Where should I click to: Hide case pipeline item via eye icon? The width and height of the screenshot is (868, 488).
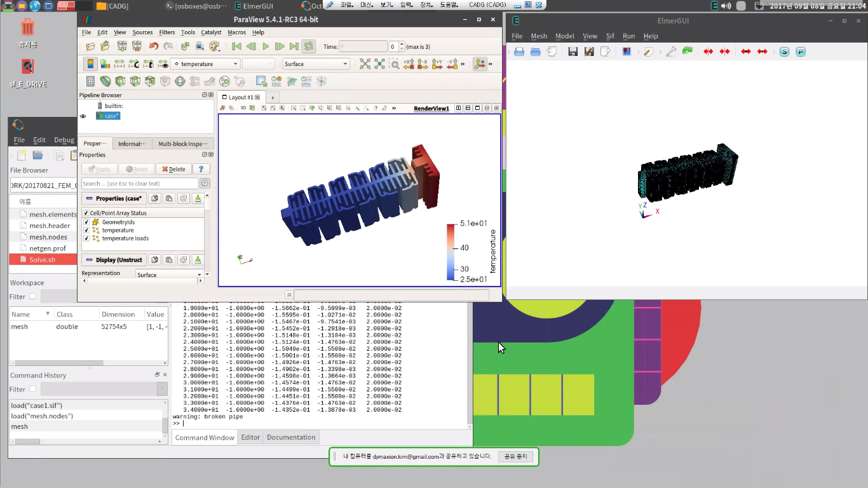83,116
